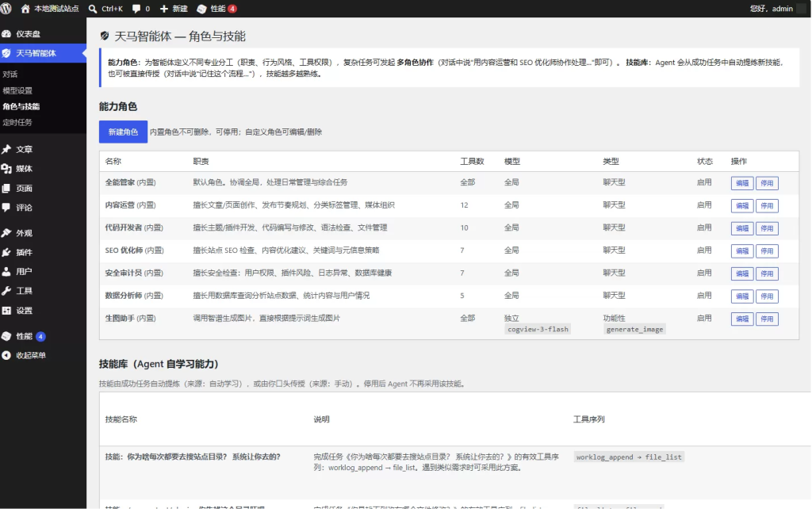
Task: Open the 仪表盘 dashboard icon
Action: click(6, 33)
